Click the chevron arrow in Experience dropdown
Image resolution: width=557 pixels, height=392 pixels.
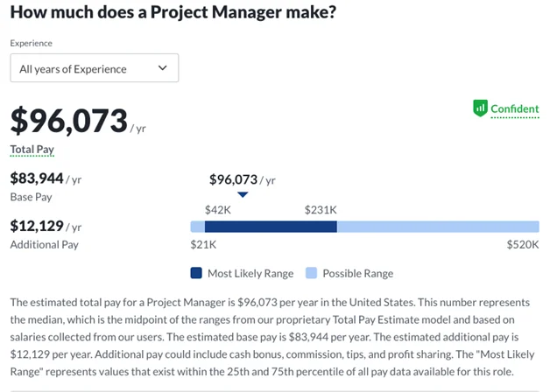coord(162,68)
